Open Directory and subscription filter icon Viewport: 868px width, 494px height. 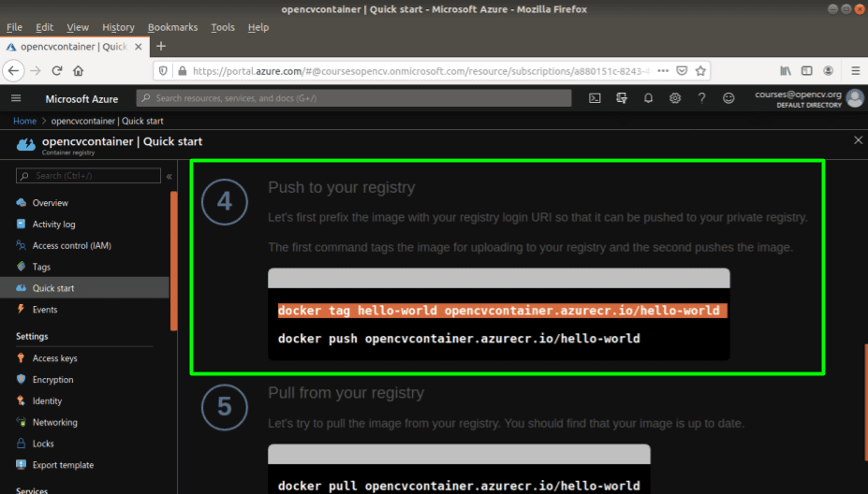622,98
